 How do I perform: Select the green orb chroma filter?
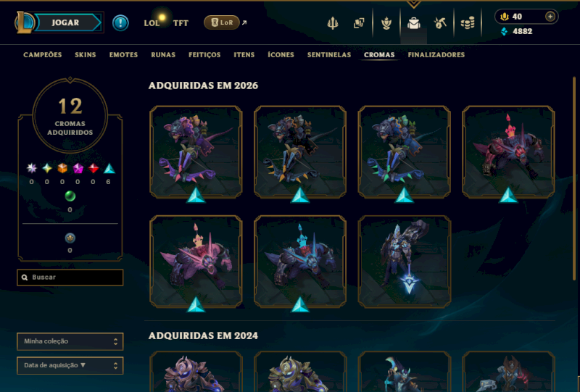(x=70, y=196)
